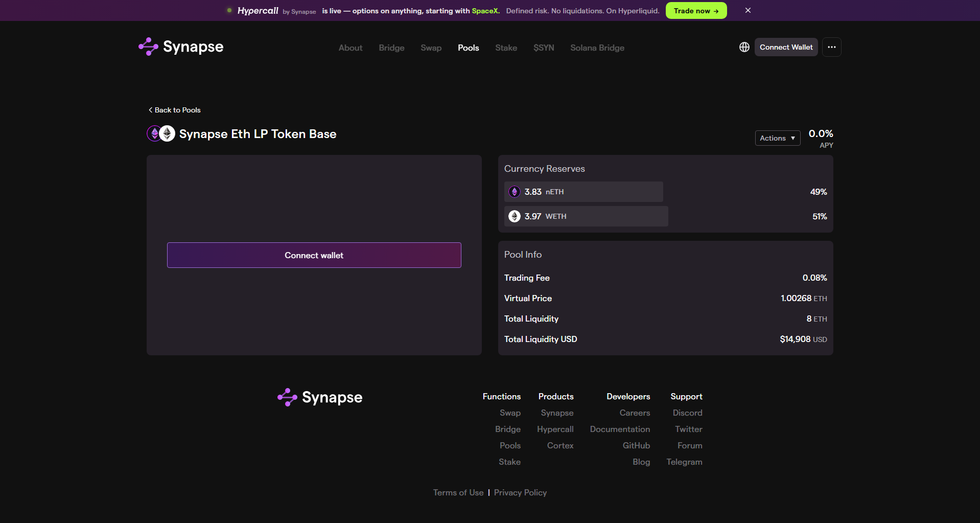
Task: Click the Connect Wallet header button
Action: click(x=786, y=47)
